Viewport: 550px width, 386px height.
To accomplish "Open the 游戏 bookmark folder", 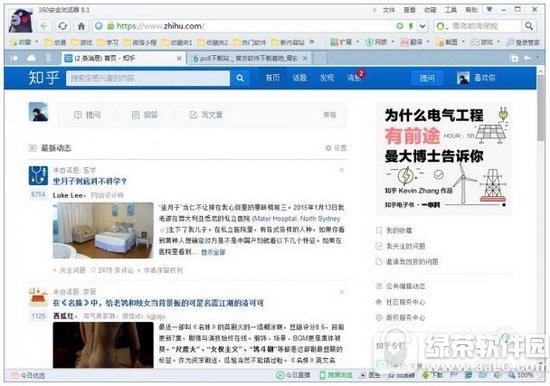I will tap(82, 42).
